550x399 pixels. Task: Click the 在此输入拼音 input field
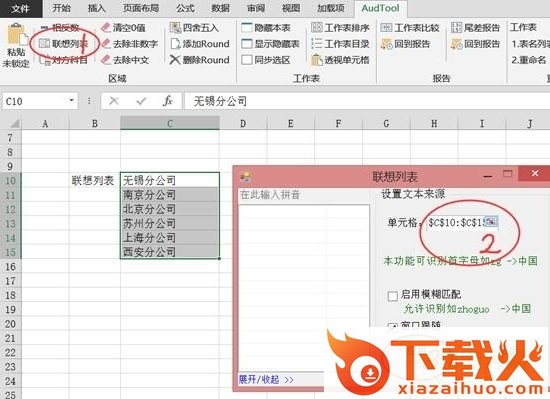click(304, 195)
